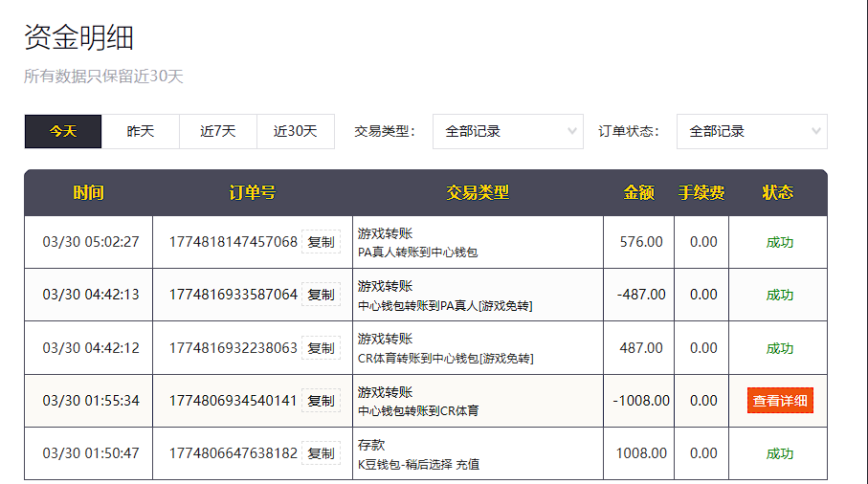Copy order number 1774816932238063

pos(321,348)
